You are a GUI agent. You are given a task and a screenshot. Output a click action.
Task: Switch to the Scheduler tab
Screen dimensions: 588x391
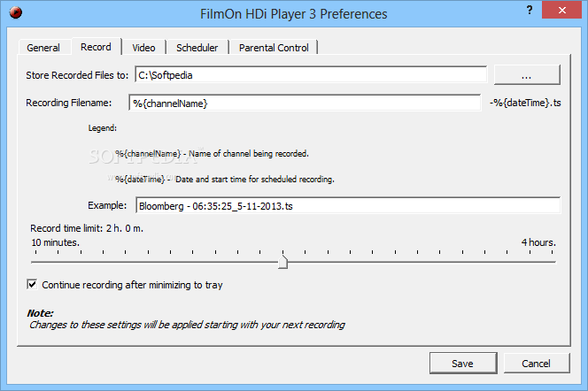tap(197, 48)
